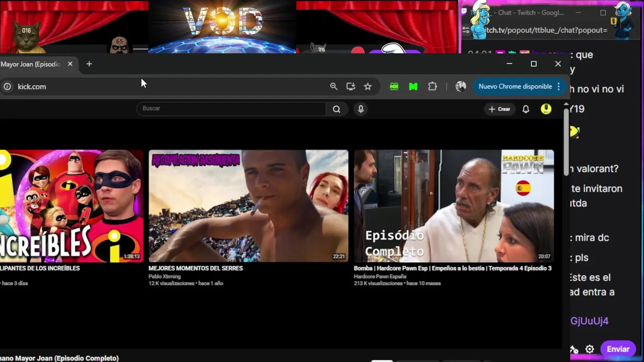
Task: Click 1:38:13 duration on Increíbles video
Action: point(132,256)
